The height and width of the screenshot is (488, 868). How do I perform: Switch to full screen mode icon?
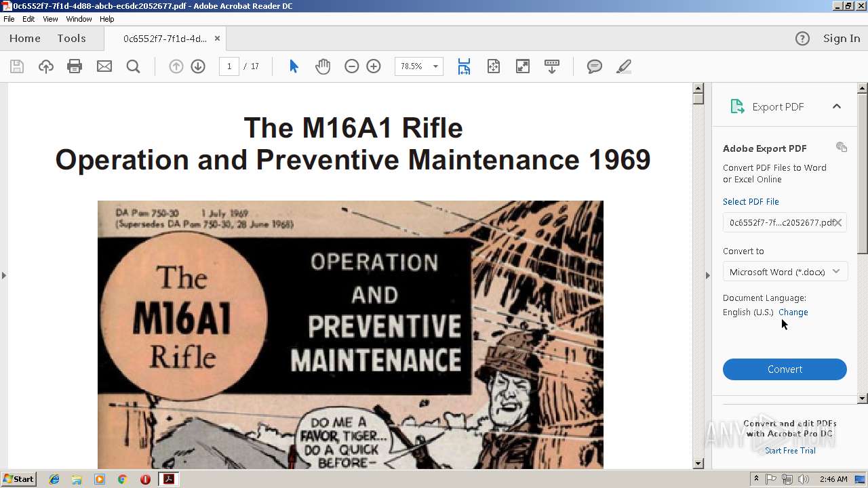(x=522, y=66)
